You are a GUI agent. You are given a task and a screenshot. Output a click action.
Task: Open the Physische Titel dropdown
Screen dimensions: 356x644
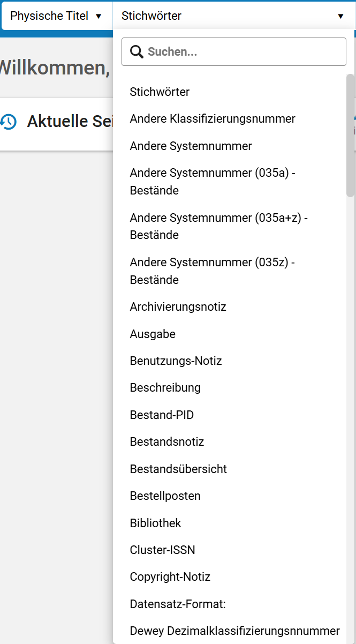click(x=56, y=16)
